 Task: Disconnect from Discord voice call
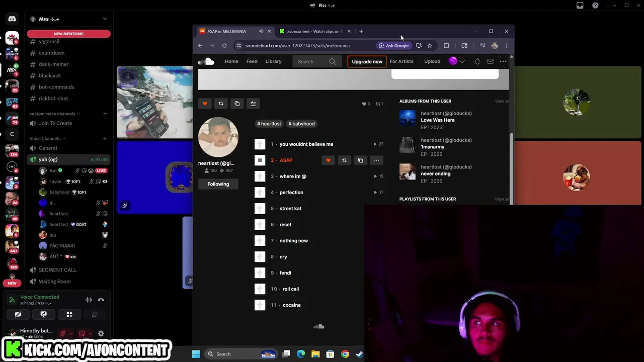click(101, 300)
